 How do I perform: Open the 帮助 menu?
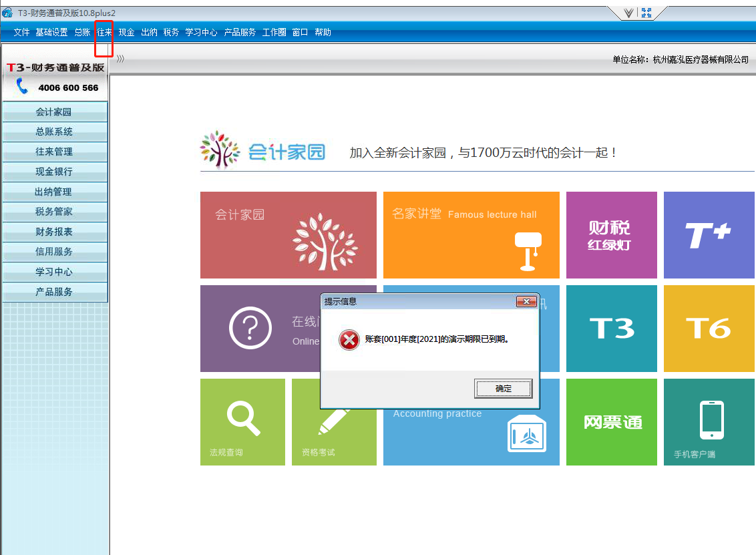click(323, 32)
